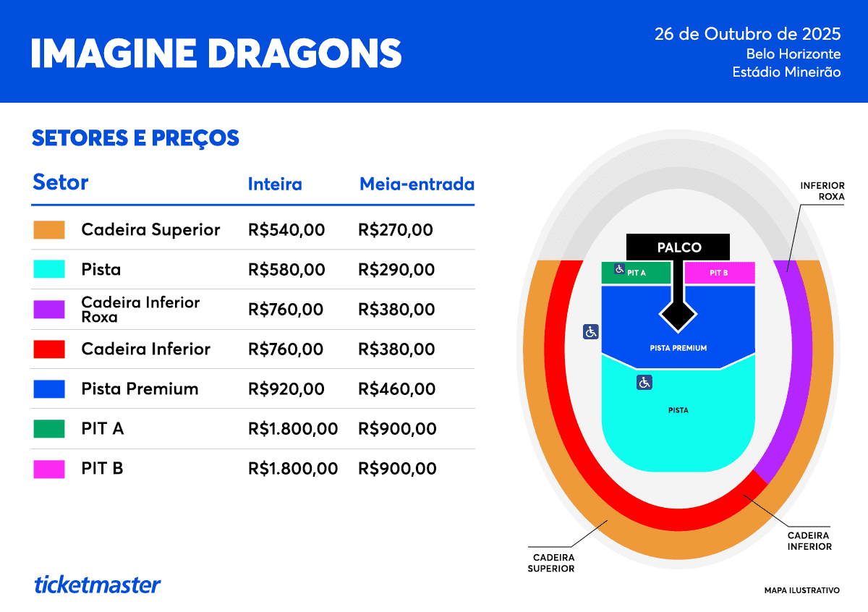Select the green PIT A map section
This screenshot has height=612, width=868.
[646, 273]
